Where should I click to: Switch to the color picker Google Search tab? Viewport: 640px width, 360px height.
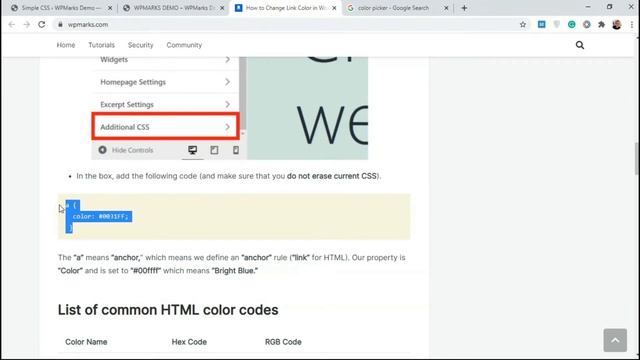pos(398,8)
